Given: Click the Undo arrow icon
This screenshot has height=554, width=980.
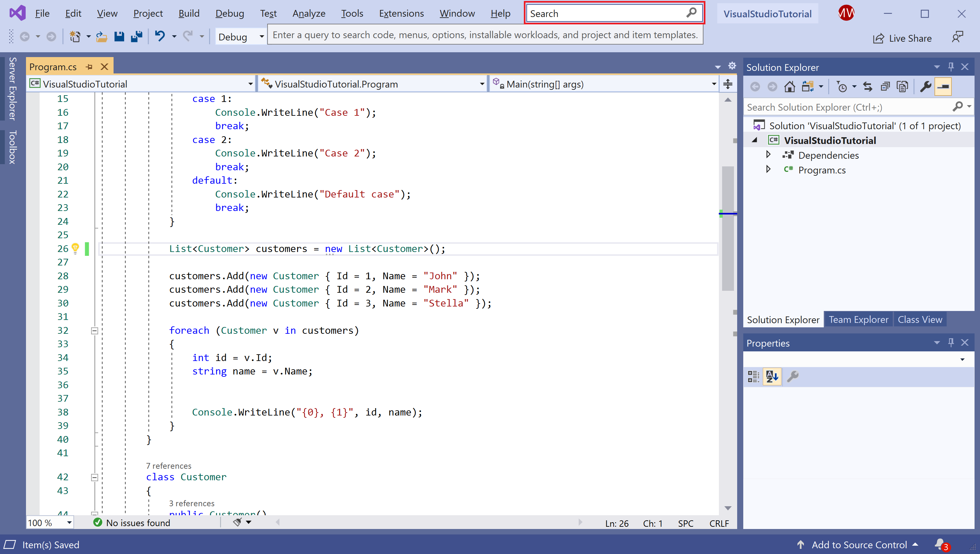Looking at the screenshot, I should (160, 37).
